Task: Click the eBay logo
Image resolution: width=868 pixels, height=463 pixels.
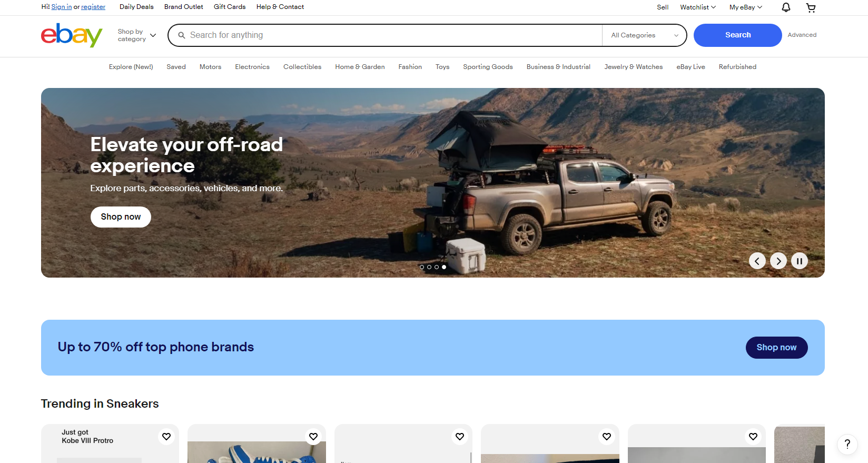Action: (72, 35)
